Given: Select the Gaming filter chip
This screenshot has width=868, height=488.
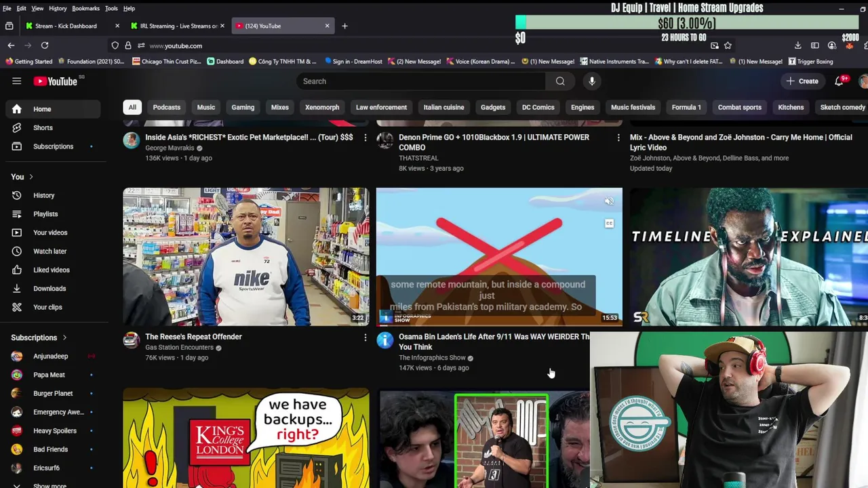Looking at the screenshot, I should (243, 107).
